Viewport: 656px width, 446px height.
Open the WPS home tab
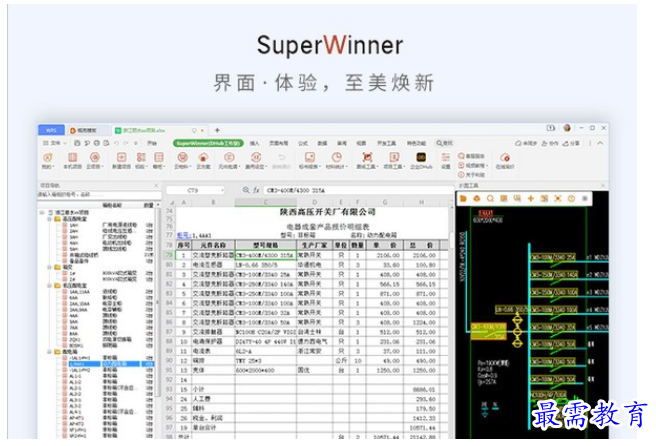51,130
